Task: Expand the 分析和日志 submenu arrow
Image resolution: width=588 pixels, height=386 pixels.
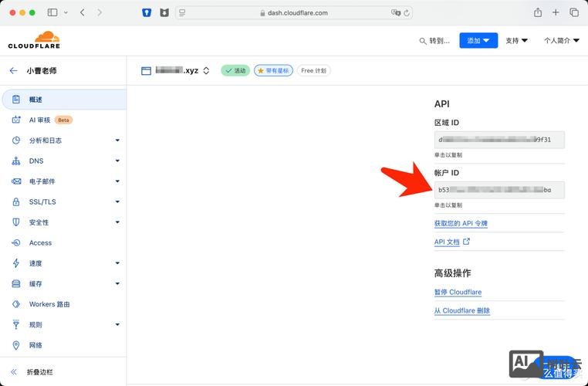Action: point(117,141)
